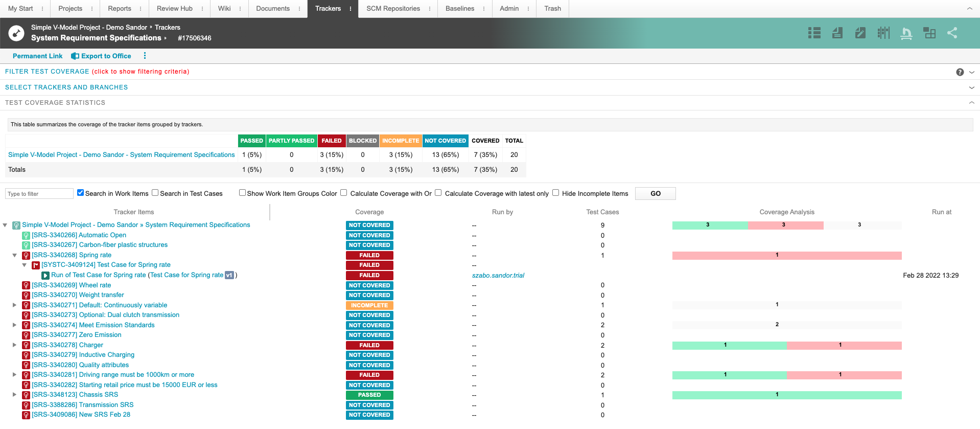Click Spring rate red coverage bar
Image resolution: width=980 pixels, height=429 pixels.
(787, 255)
